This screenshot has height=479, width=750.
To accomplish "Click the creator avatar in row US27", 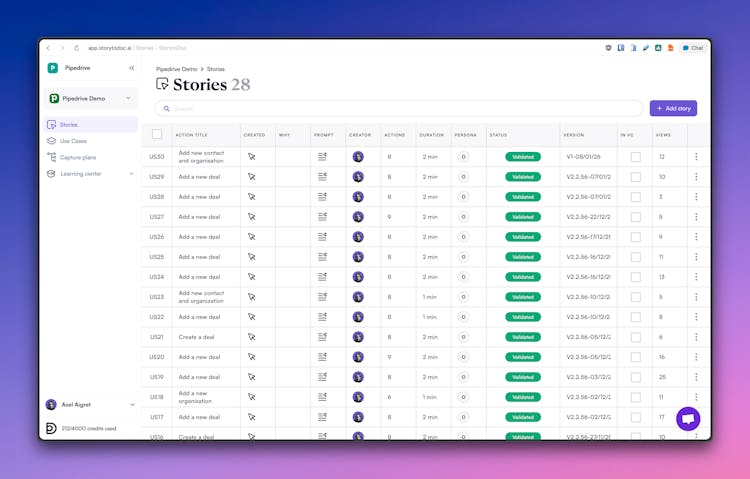I will (358, 217).
